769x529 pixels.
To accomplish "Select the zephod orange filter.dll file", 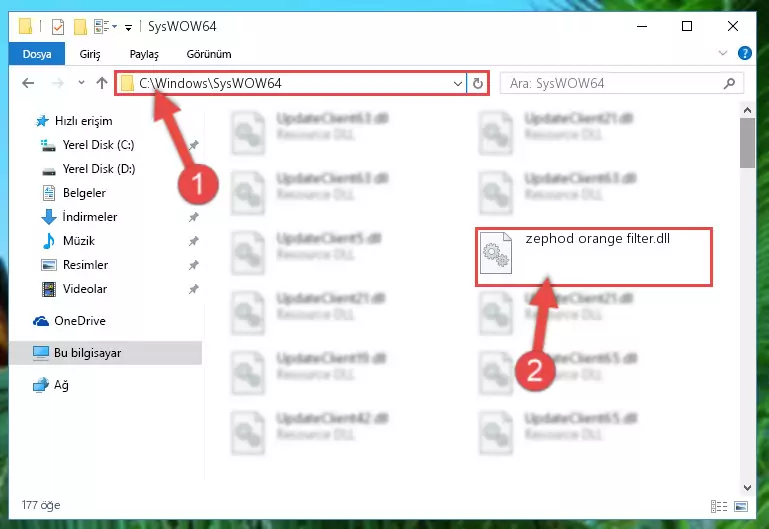I will pyautogui.click(x=593, y=256).
